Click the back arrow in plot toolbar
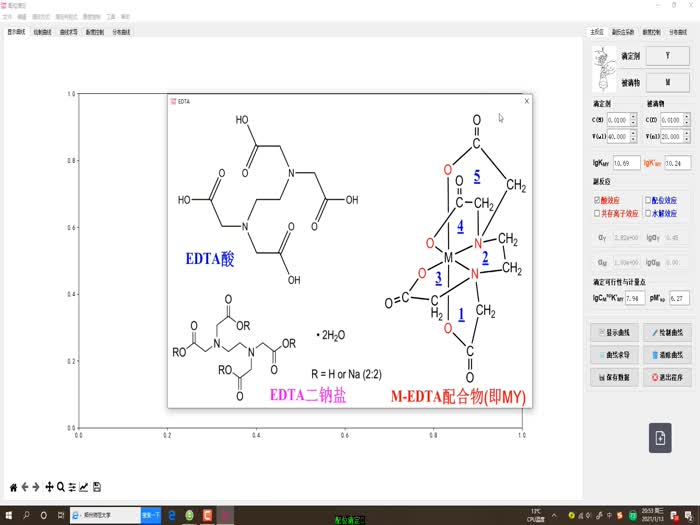 pos(25,487)
